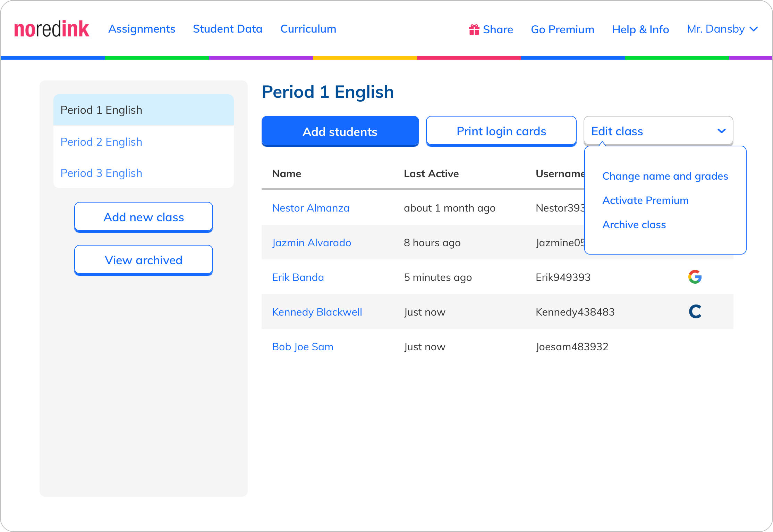Click the NoRedInk logo
773x532 pixels.
point(51,29)
